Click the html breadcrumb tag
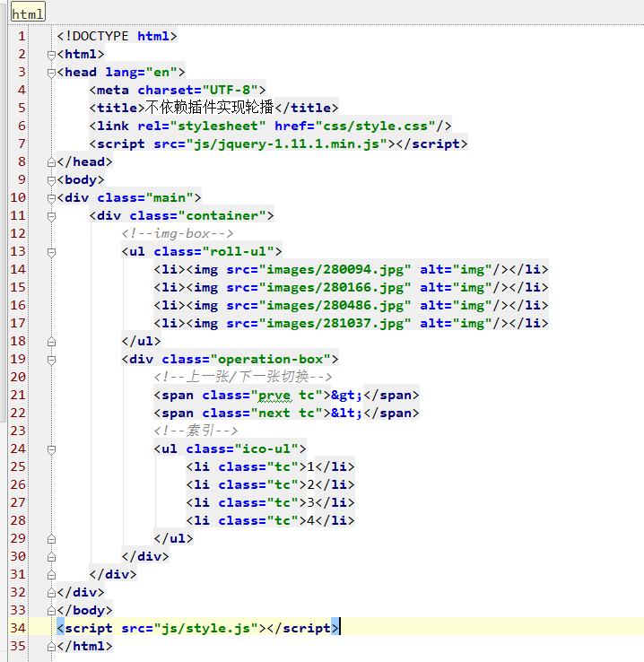The height and width of the screenshot is (662, 644). click(x=28, y=13)
